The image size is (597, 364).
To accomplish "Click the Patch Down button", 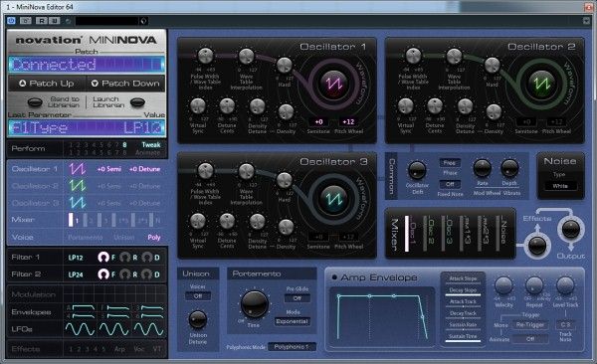I will (125, 83).
